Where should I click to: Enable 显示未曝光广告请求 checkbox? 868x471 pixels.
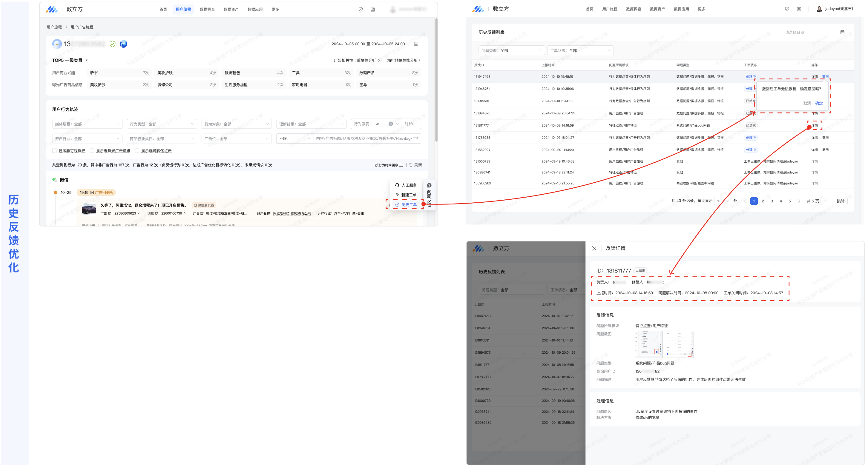click(92, 151)
